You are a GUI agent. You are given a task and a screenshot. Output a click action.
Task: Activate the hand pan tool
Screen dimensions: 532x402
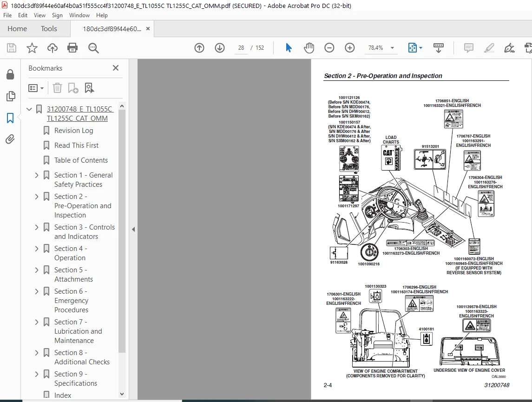309,48
